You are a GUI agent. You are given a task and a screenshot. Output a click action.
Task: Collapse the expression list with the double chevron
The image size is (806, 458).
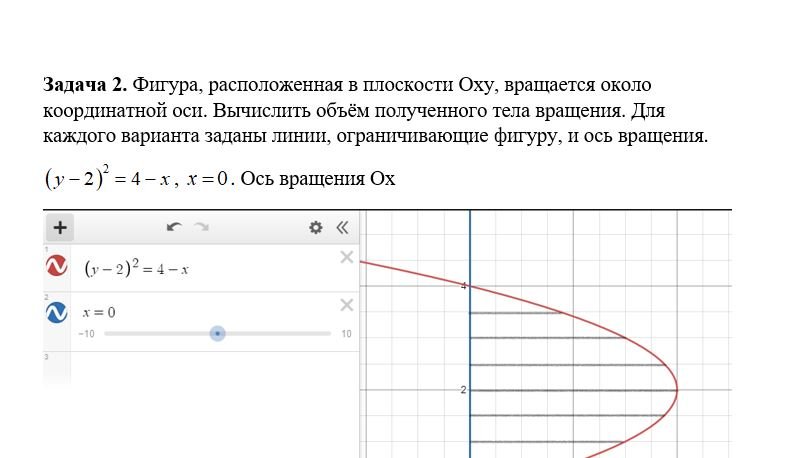click(x=342, y=227)
